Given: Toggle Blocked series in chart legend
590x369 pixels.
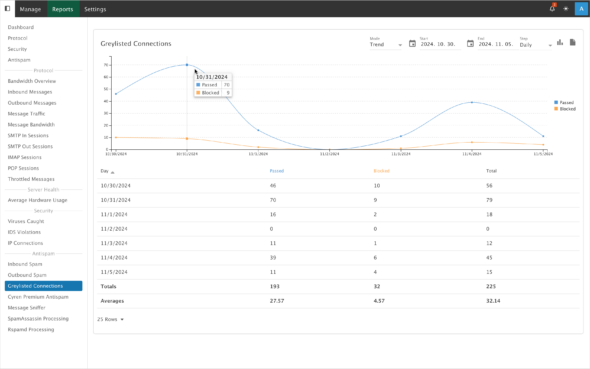Looking at the screenshot, I should pos(565,109).
